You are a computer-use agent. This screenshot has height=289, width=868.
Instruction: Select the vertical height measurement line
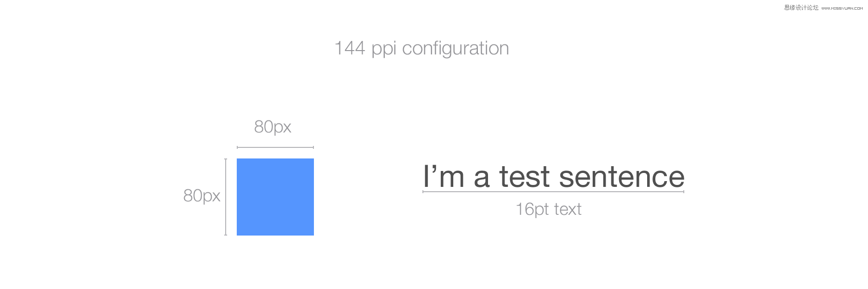(226, 197)
